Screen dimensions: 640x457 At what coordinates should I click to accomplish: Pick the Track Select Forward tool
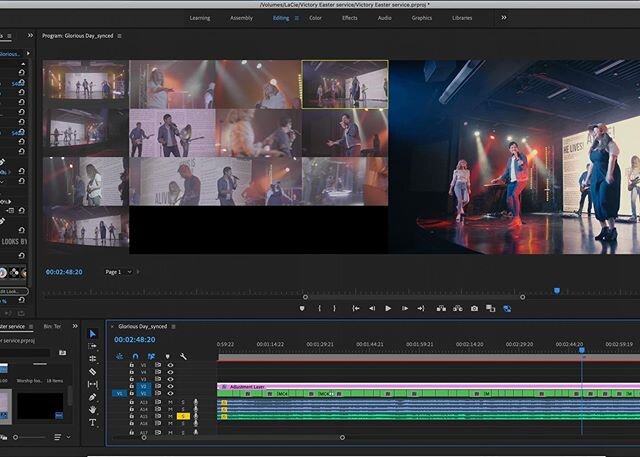tap(93, 346)
